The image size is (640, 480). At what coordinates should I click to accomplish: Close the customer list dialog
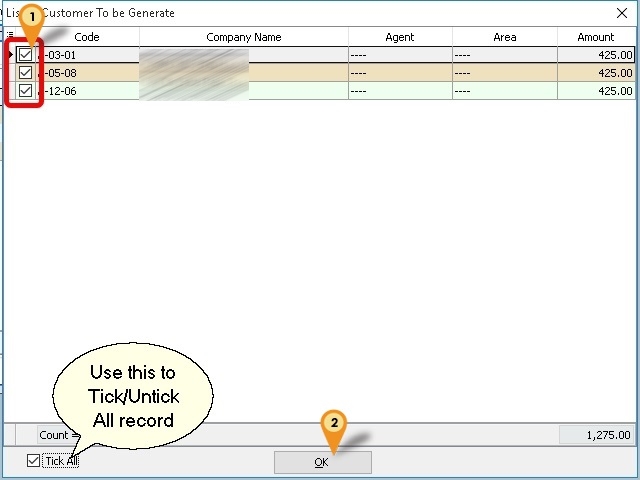click(x=620, y=13)
